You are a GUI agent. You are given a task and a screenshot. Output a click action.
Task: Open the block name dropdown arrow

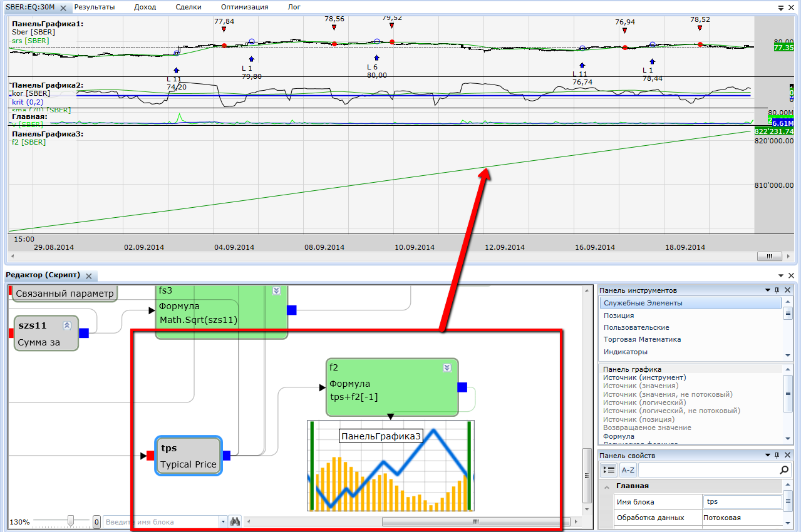(x=224, y=521)
